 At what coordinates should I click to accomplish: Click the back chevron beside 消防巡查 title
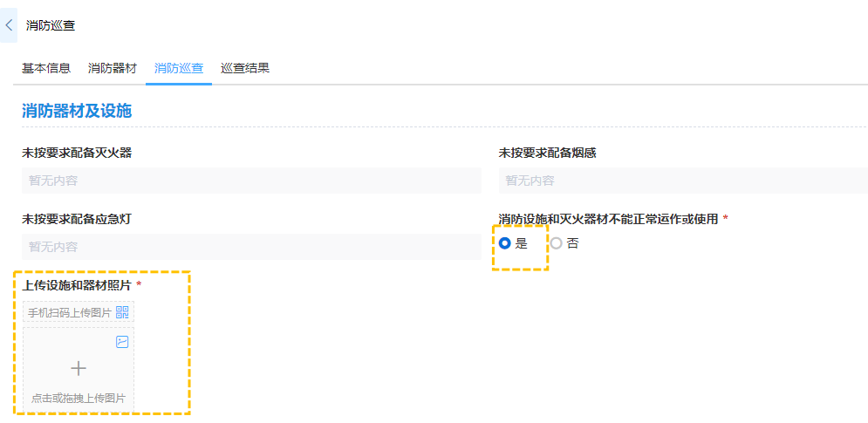coord(9,25)
